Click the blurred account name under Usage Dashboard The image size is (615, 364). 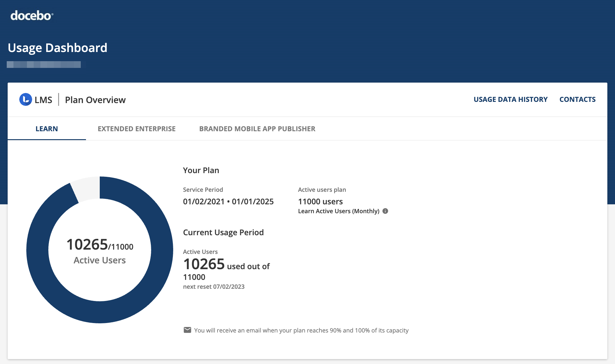[x=44, y=64]
